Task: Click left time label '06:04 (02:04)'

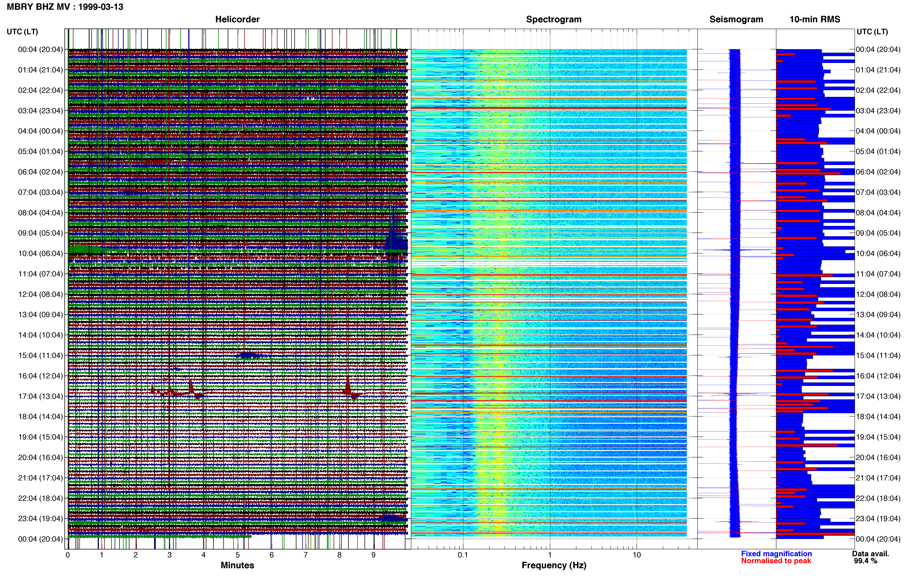Action: pos(41,172)
